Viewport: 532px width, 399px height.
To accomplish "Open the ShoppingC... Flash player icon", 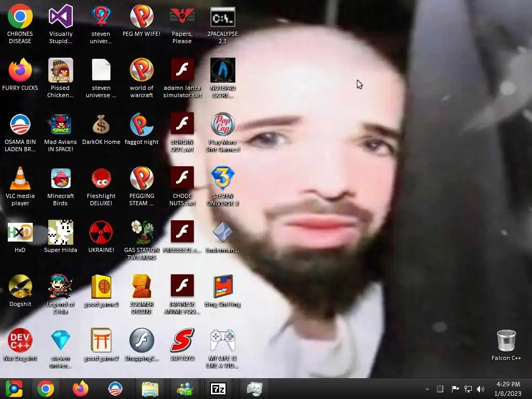I will tap(141, 340).
